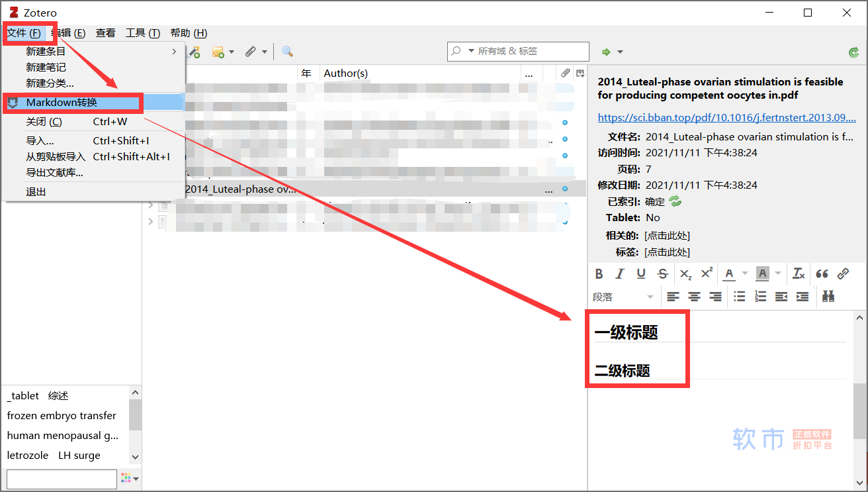Toggle the blockquote formatting
868x492 pixels.
[x=822, y=273]
